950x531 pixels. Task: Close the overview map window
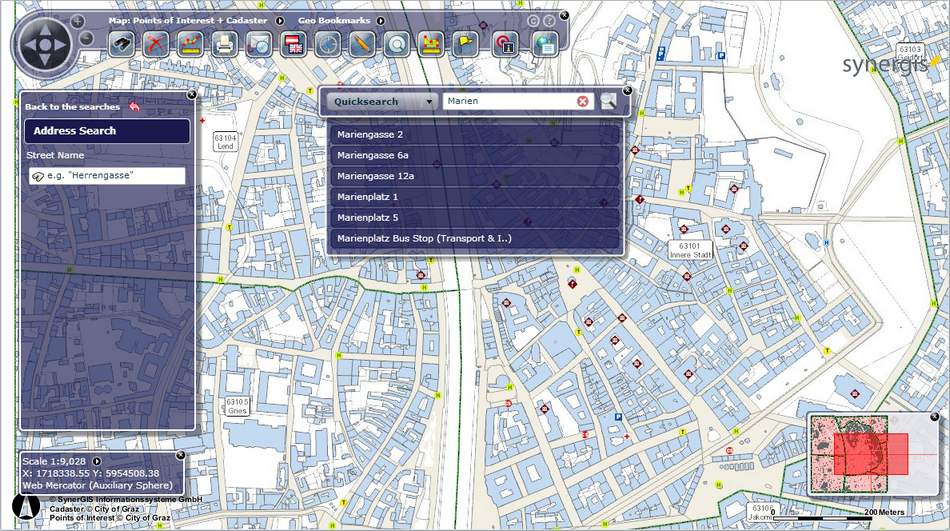(934, 416)
